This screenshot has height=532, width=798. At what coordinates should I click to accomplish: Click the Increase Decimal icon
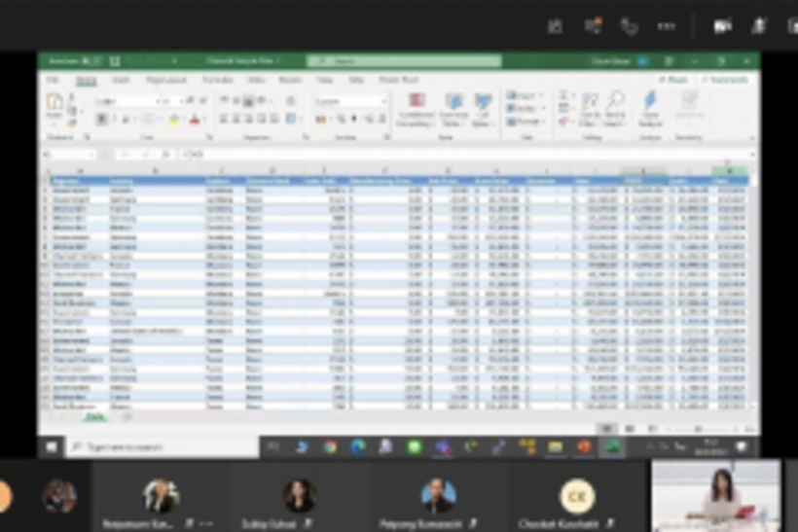[x=369, y=119]
